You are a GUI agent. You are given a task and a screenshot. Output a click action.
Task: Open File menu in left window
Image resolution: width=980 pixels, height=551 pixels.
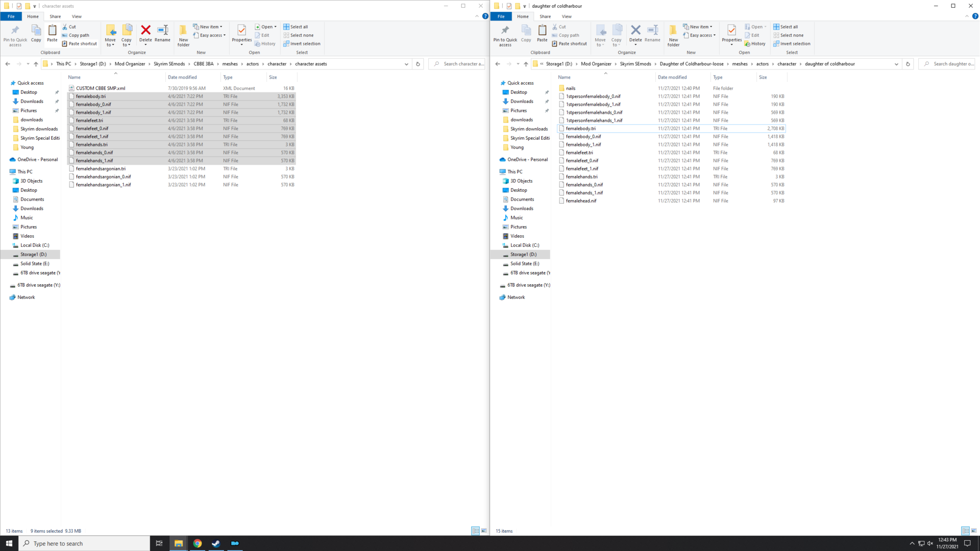coord(11,16)
